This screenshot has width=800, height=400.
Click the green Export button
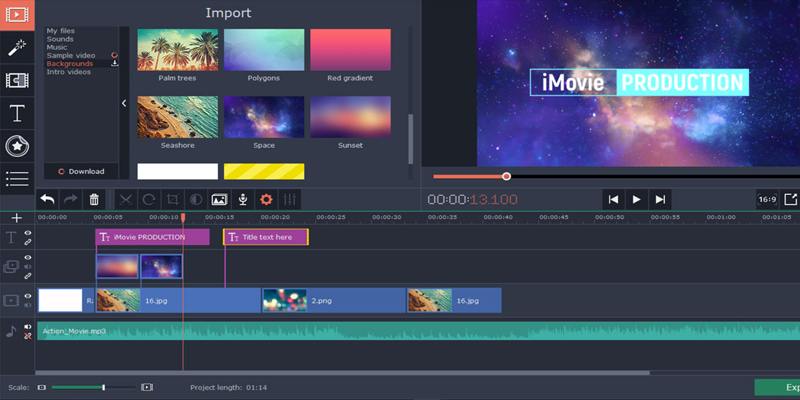click(x=777, y=387)
